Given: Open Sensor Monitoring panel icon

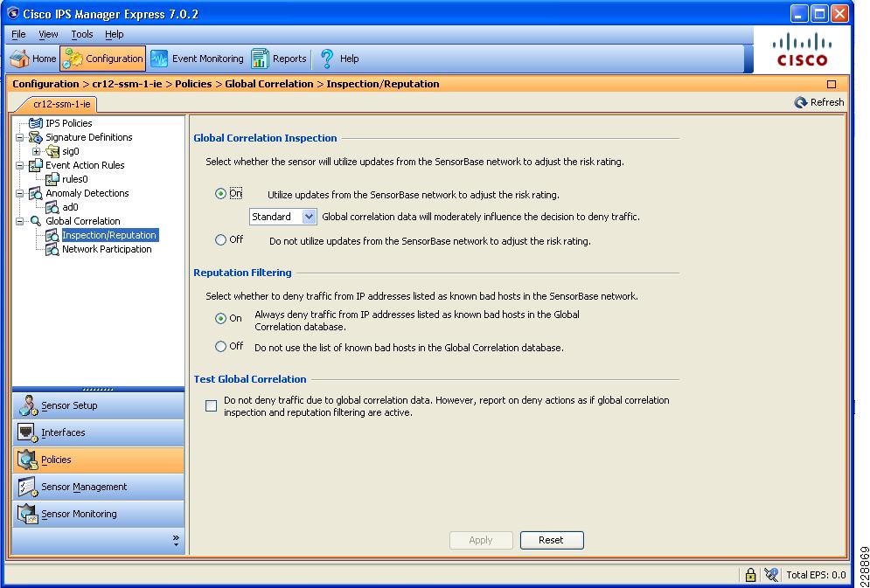Looking at the screenshot, I should point(28,514).
